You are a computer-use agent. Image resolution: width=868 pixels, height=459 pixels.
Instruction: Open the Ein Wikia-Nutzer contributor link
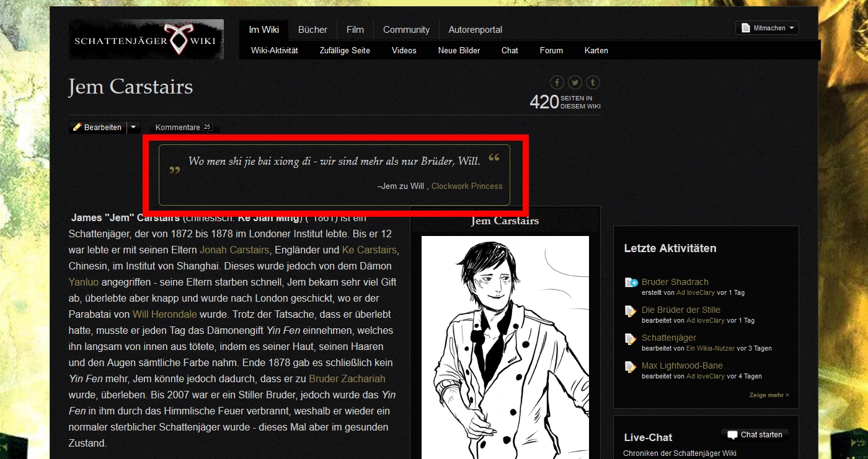click(x=711, y=348)
